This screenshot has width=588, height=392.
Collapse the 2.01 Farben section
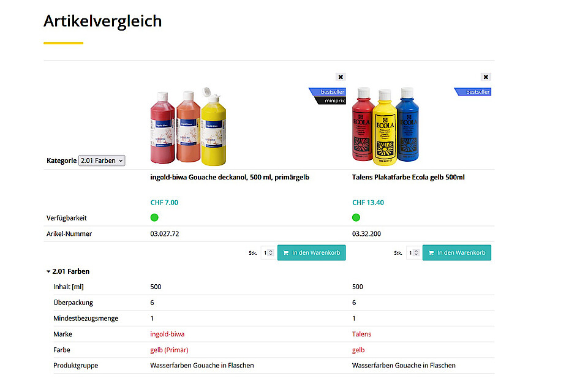pos(68,271)
